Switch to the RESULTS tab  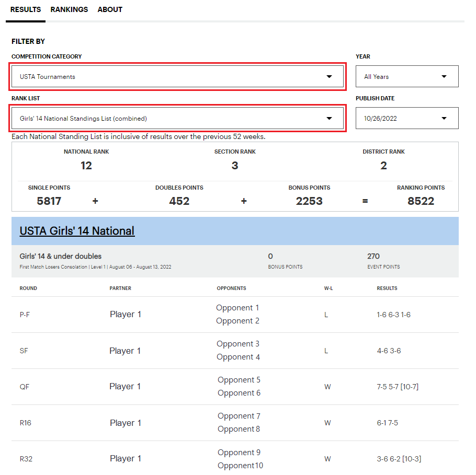pos(26,9)
